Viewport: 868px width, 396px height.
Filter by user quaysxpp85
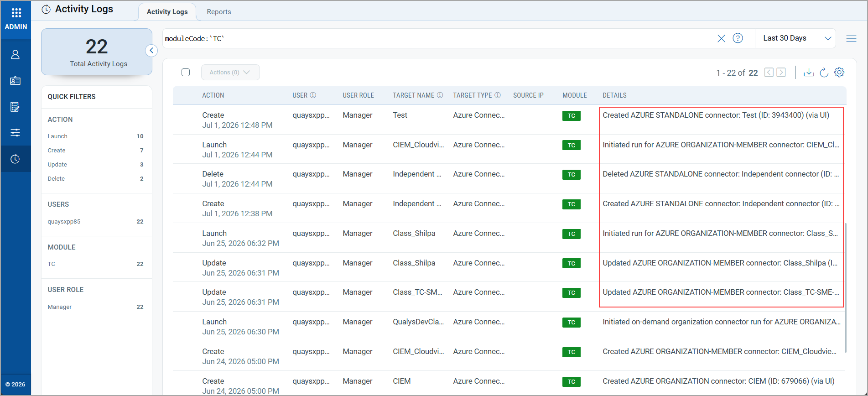tap(95, 222)
